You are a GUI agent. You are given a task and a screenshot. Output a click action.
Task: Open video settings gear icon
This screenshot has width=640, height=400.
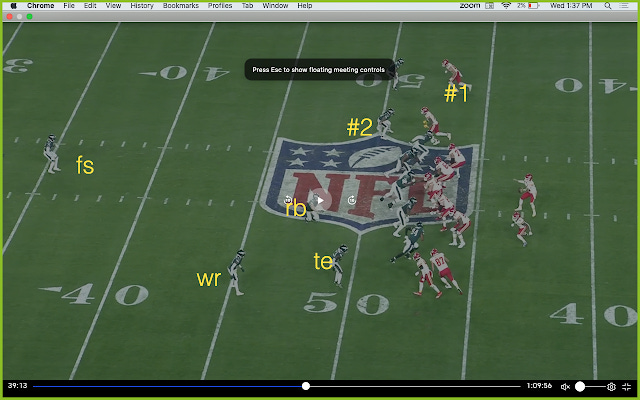[611, 387]
